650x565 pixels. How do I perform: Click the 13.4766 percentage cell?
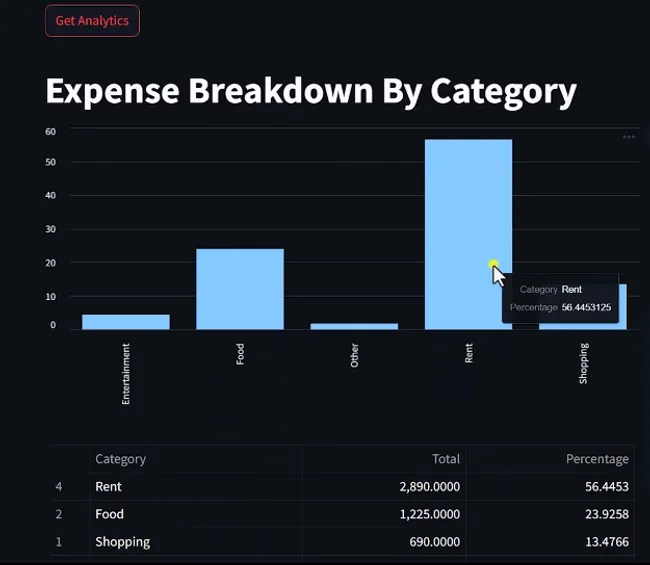point(550,542)
